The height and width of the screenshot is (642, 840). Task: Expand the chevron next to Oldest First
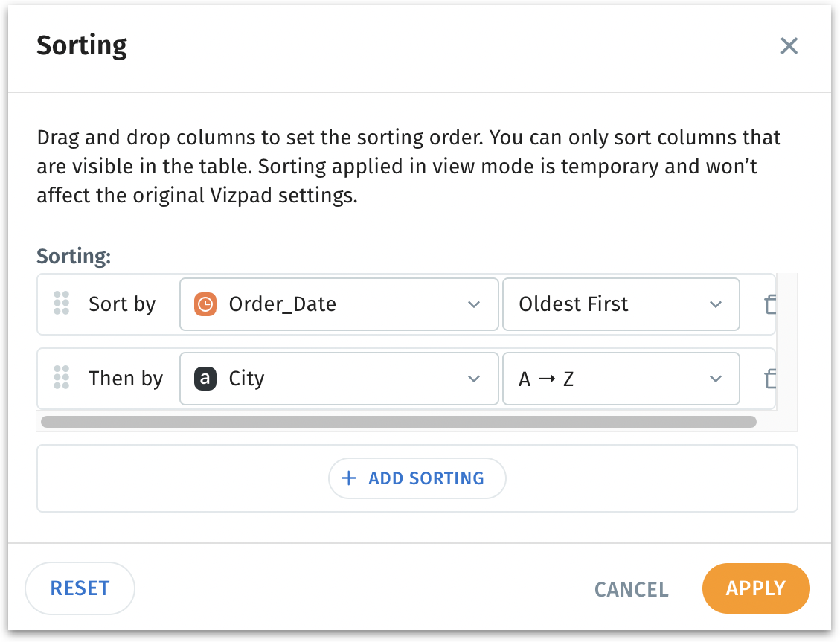716,304
